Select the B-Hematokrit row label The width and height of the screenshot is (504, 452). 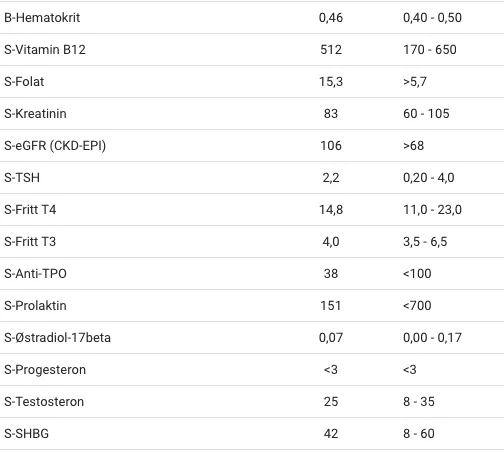(x=42, y=18)
